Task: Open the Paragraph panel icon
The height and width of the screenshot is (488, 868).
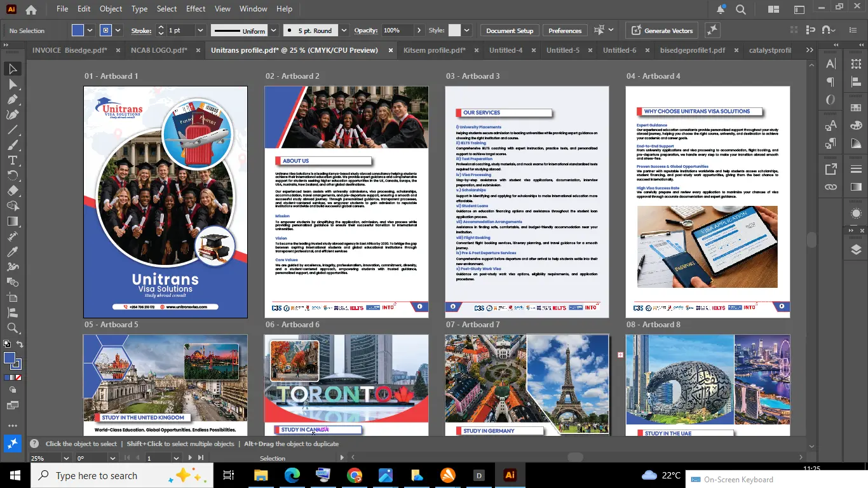Action: pyautogui.click(x=831, y=82)
